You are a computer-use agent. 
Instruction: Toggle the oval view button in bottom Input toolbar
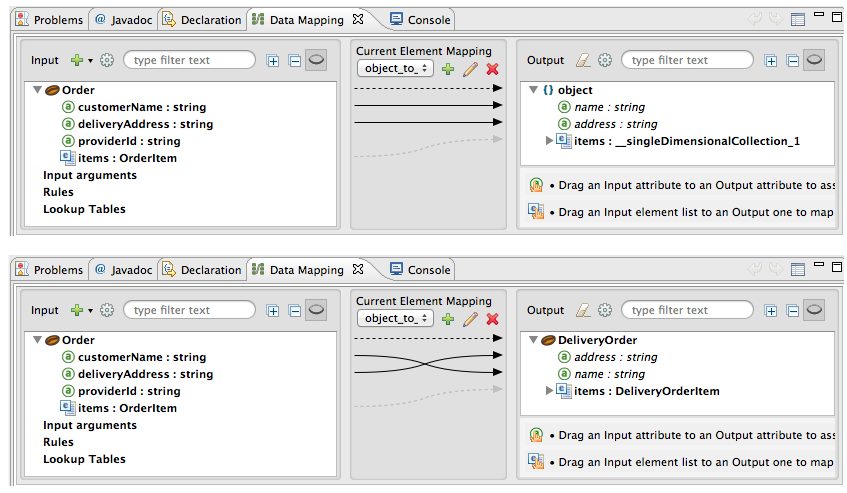(316, 310)
